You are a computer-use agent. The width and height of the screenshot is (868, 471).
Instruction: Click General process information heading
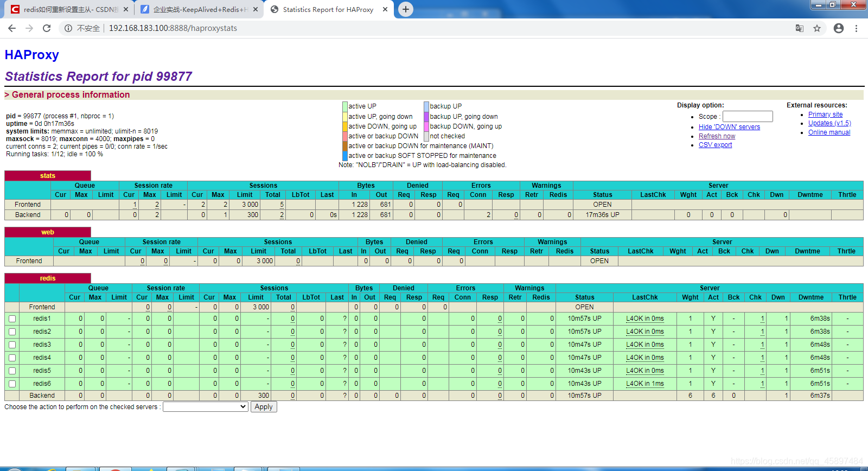71,95
